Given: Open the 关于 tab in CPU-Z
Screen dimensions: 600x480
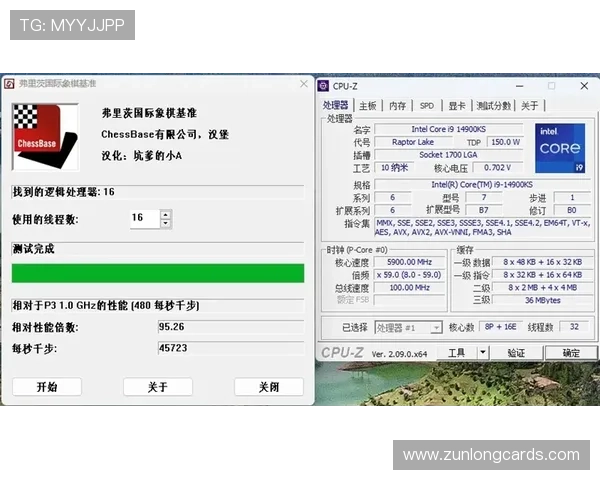Looking at the screenshot, I should pyautogui.click(x=530, y=106).
